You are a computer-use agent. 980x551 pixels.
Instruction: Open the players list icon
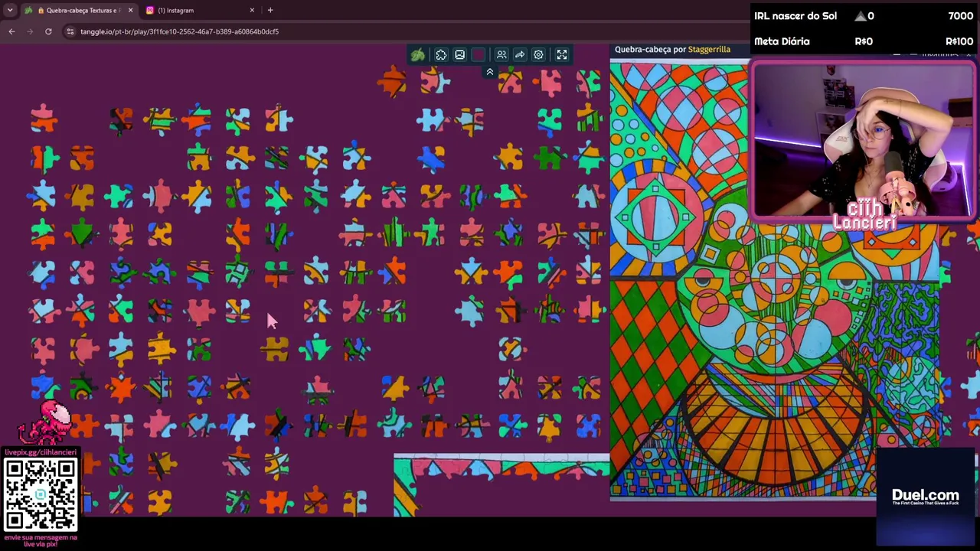tap(501, 55)
